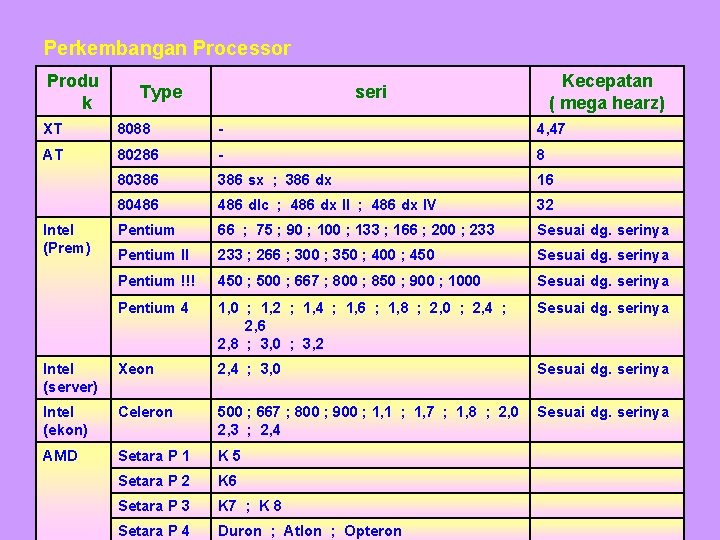Click the '486 dlc ; 486 dx II' series cell
The image size is (720, 540).
click(x=371, y=204)
